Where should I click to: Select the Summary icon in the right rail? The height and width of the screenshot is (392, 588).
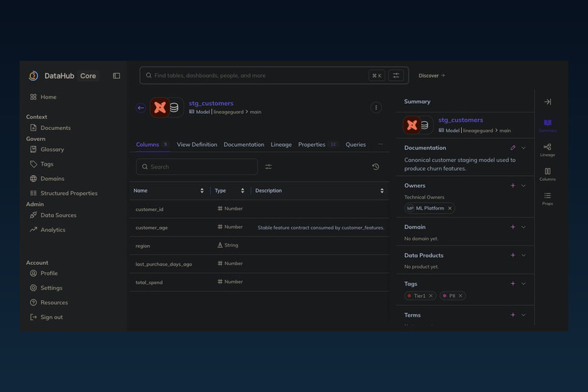point(547,126)
